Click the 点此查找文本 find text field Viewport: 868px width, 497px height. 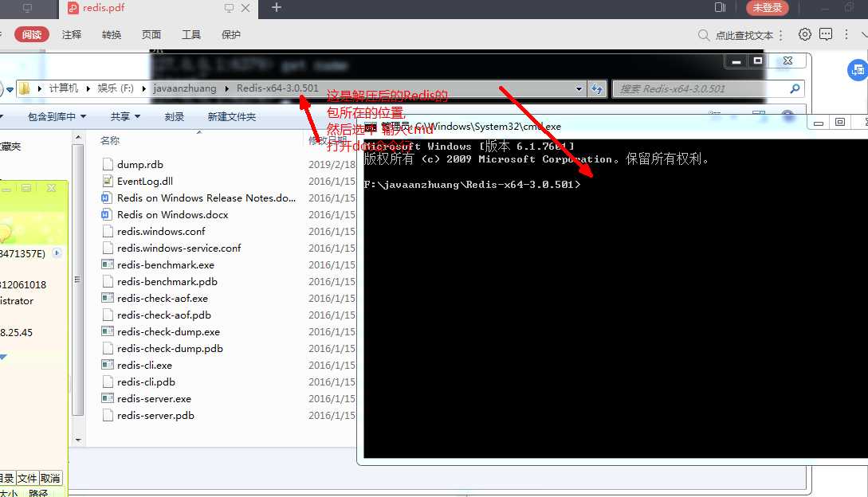[744, 35]
